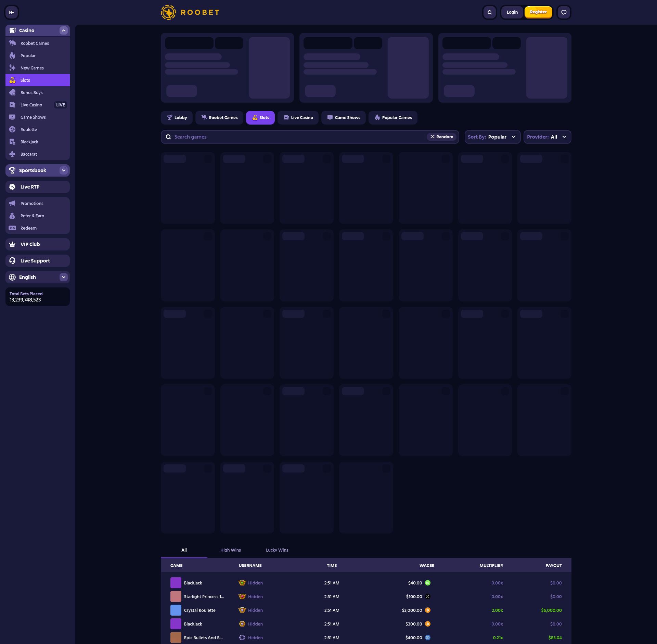Select the Live Casino category tab
This screenshot has height=644, width=657.
coord(298,118)
